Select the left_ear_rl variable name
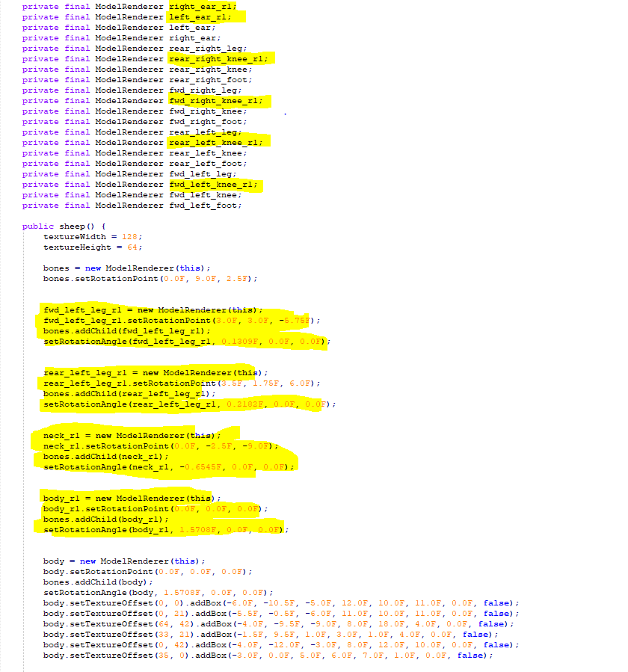Image resolution: width=628 pixels, height=672 pixels. pos(199,16)
